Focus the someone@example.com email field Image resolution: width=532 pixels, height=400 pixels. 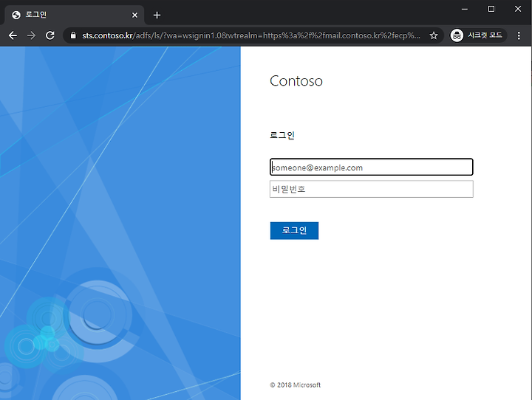[x=371, y=167]
